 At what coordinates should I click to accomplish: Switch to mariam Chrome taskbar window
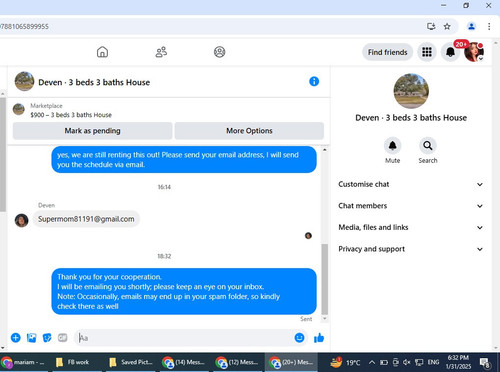24,362
